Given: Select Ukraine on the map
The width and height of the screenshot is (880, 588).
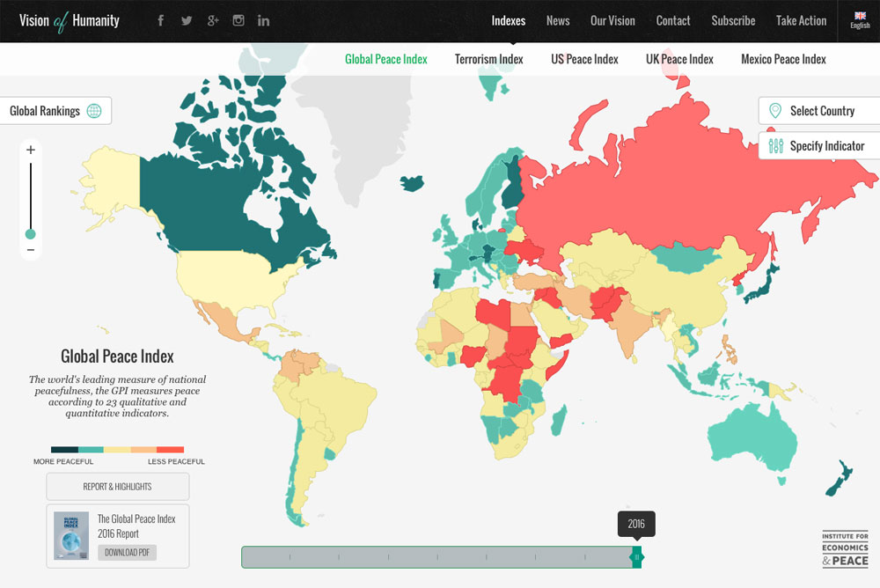Looking at the screenshot, I should (x=524, y=251).
